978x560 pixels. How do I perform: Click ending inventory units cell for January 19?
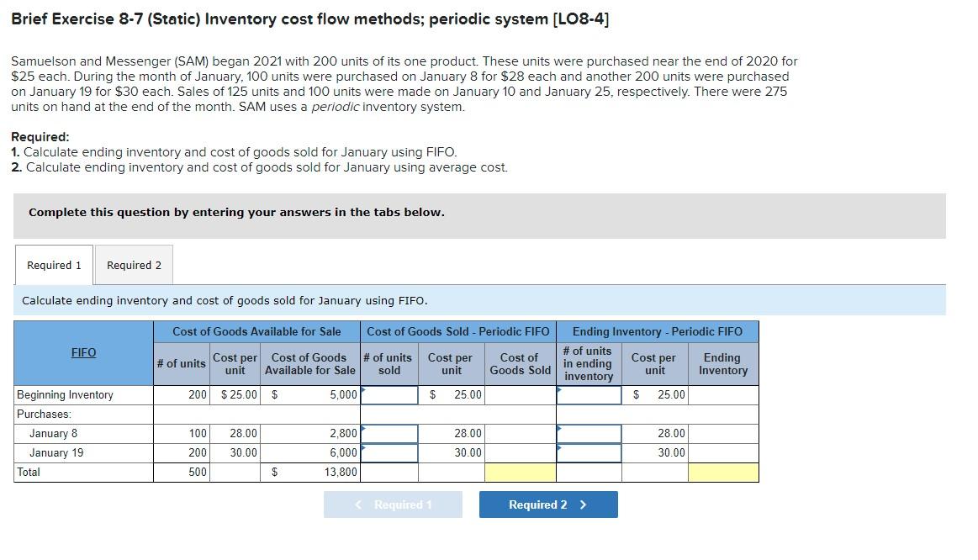click(587, 452)
